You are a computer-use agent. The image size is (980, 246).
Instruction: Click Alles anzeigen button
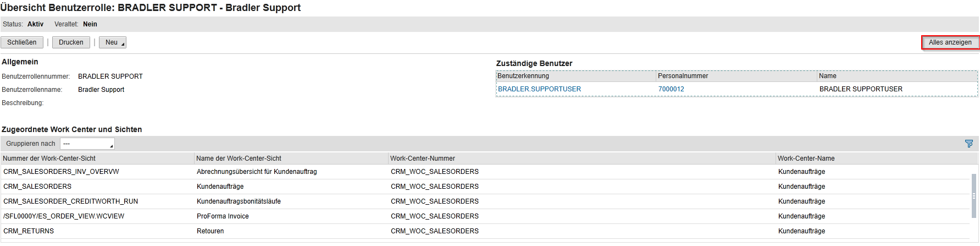coord(950,42)
